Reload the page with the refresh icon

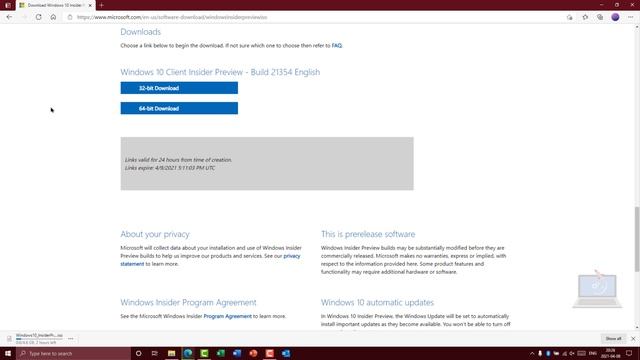[38, 17]
